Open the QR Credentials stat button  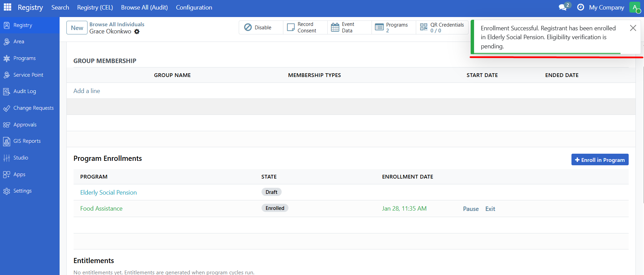click(442, 28)
